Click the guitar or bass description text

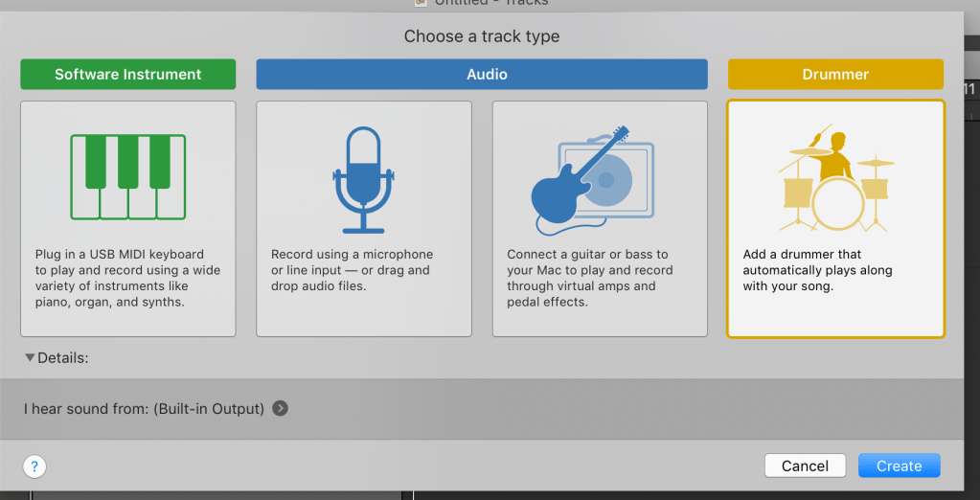589,278
